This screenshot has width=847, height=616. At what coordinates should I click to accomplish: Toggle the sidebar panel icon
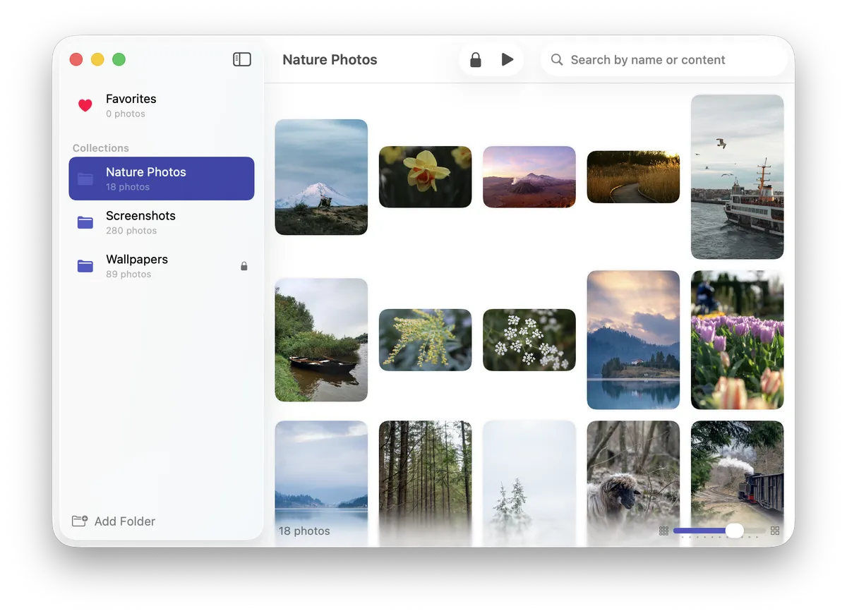coord(242,59)
